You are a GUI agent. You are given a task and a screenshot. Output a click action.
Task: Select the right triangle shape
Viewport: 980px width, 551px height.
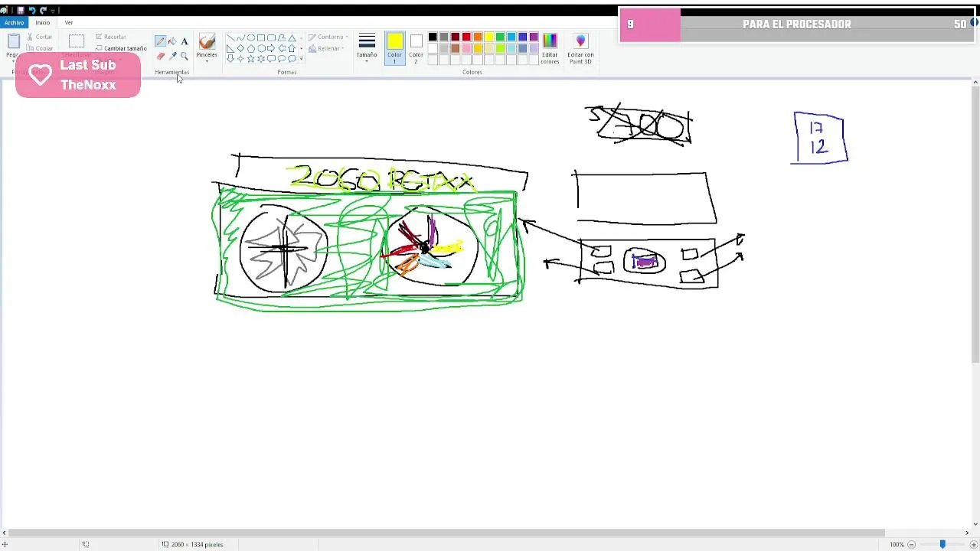(230, 48)
